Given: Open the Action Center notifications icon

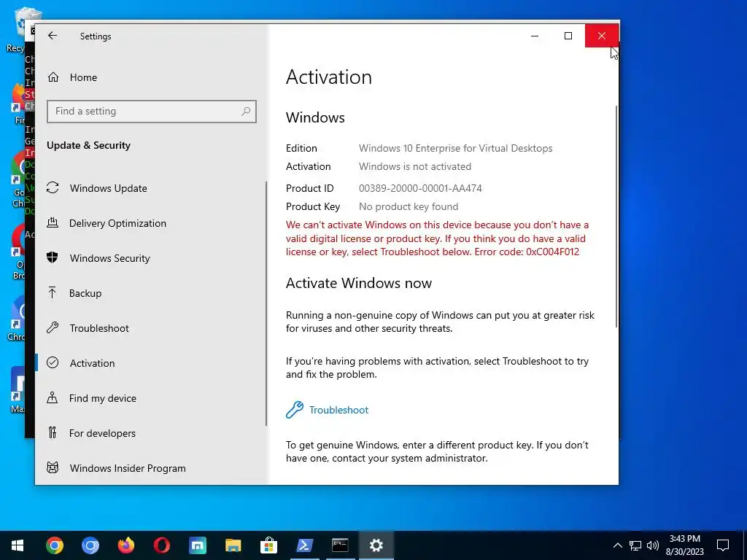Looking at the screenshot, I should [723, 545].
